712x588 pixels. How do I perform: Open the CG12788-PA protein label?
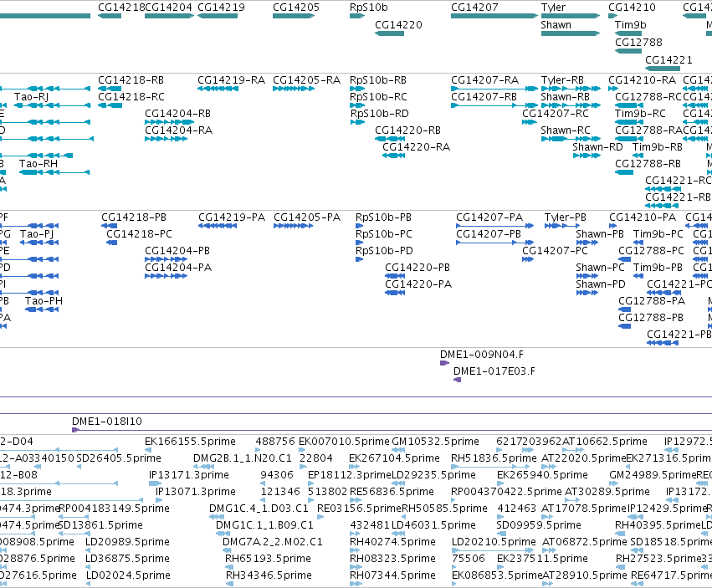pyautogui.click(x=652, y=301)
